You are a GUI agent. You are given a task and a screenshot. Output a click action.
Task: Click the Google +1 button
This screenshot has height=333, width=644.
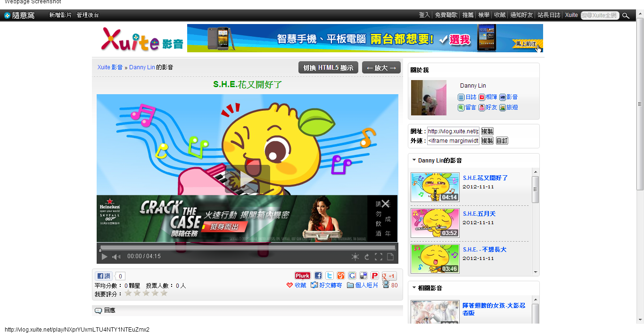point(389,276)
